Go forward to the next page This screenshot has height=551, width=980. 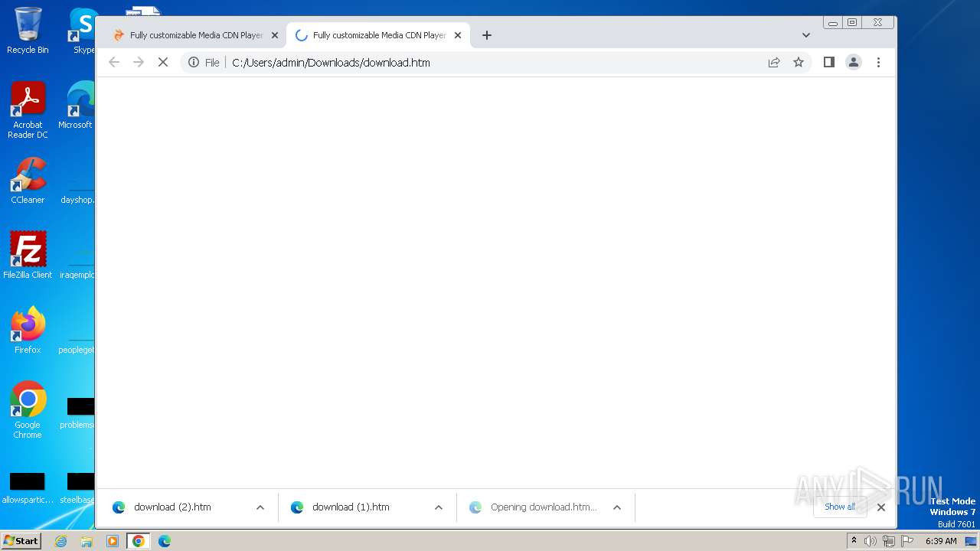pyautogui.click(x=139, y=63)
